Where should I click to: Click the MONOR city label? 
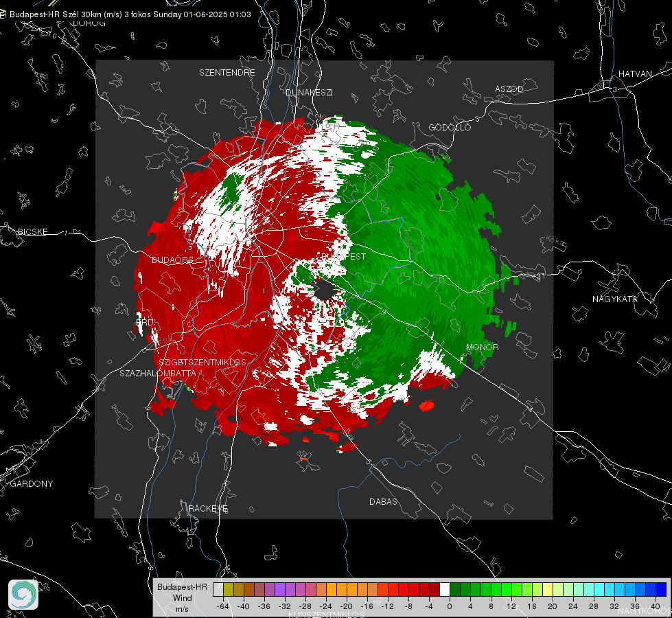pyautogui.click(x=483, y=347)
